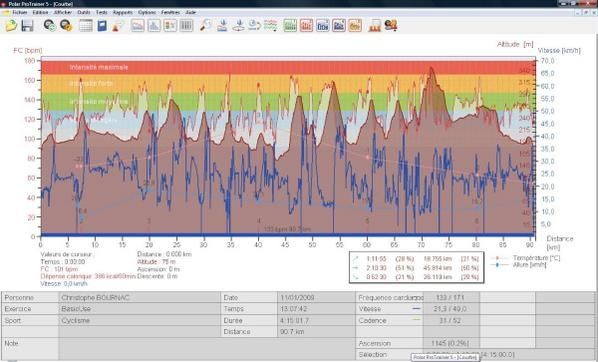Click the colored blocks view icon
598x362 pixels.
tap(170, 26)
